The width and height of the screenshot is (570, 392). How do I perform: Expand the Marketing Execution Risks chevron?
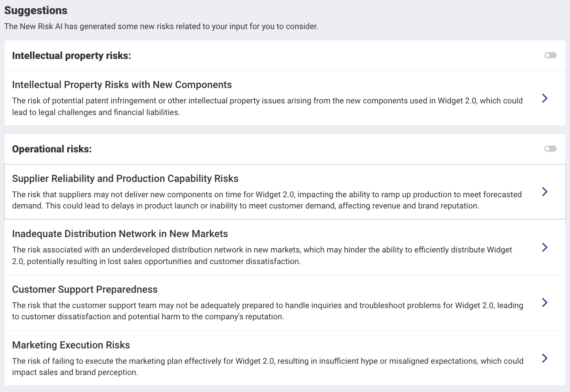545,358
